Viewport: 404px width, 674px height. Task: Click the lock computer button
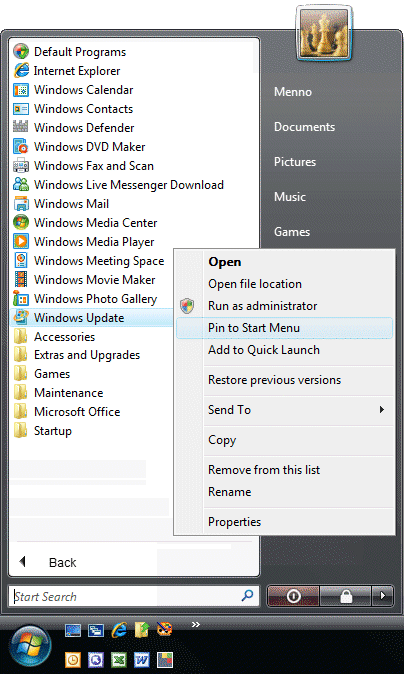click(x=346, y=596)
